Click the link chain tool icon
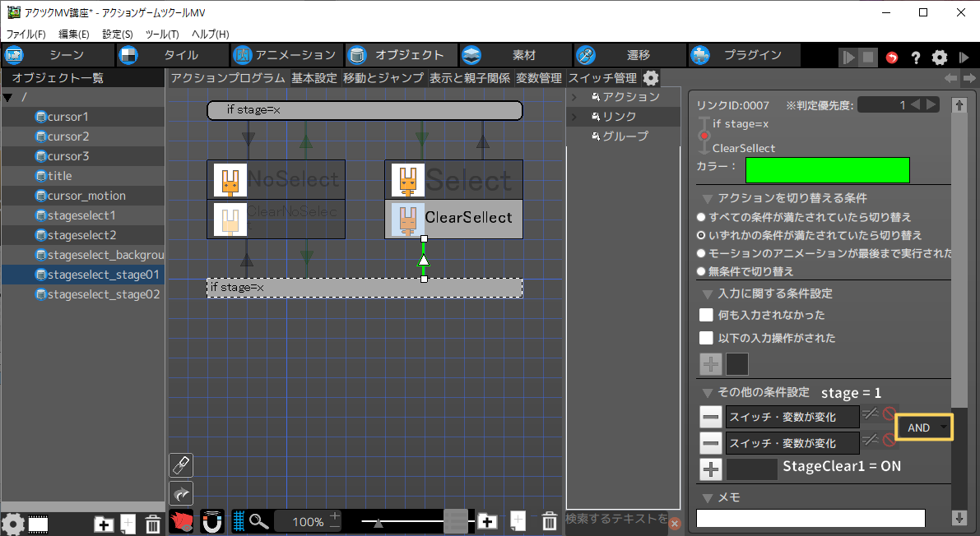The width and height of the screenshot is (980, 536). point(181,465)
